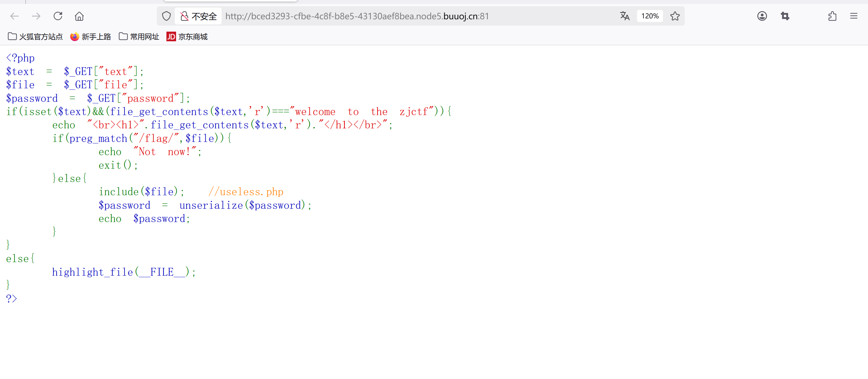Reset the 120% zoom level
The width and height of the screenshot is (868, 379).
pyautogui.click(x=650, y=16)
